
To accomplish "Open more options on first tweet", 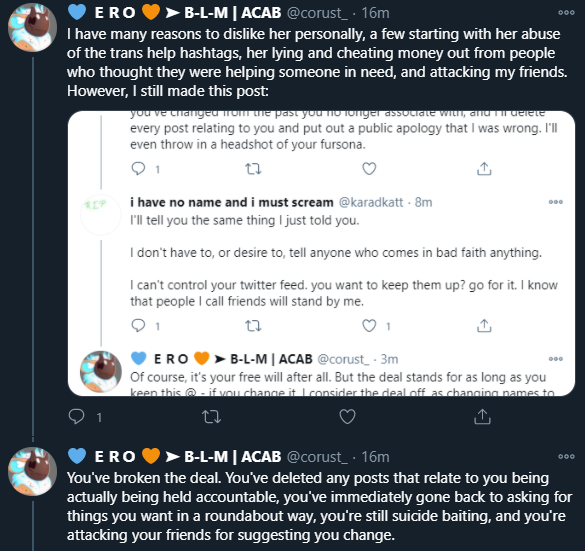I will 566,13.
